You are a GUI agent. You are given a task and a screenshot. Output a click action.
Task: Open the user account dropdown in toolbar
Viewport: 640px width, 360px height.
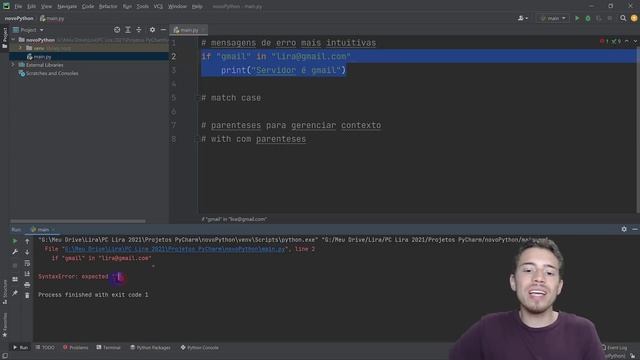coord(523,18)
